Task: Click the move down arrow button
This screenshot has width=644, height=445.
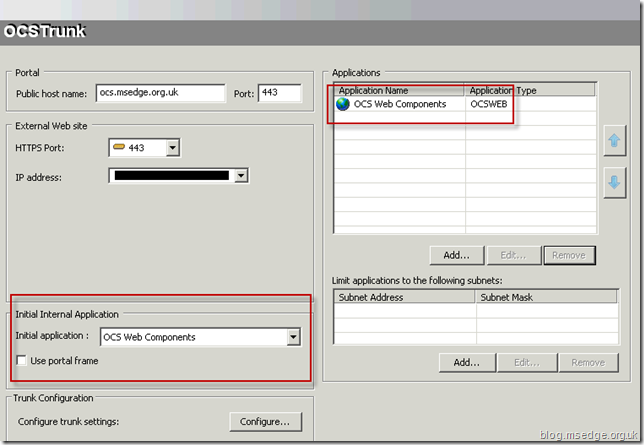Action: click(x=614, y=182)
